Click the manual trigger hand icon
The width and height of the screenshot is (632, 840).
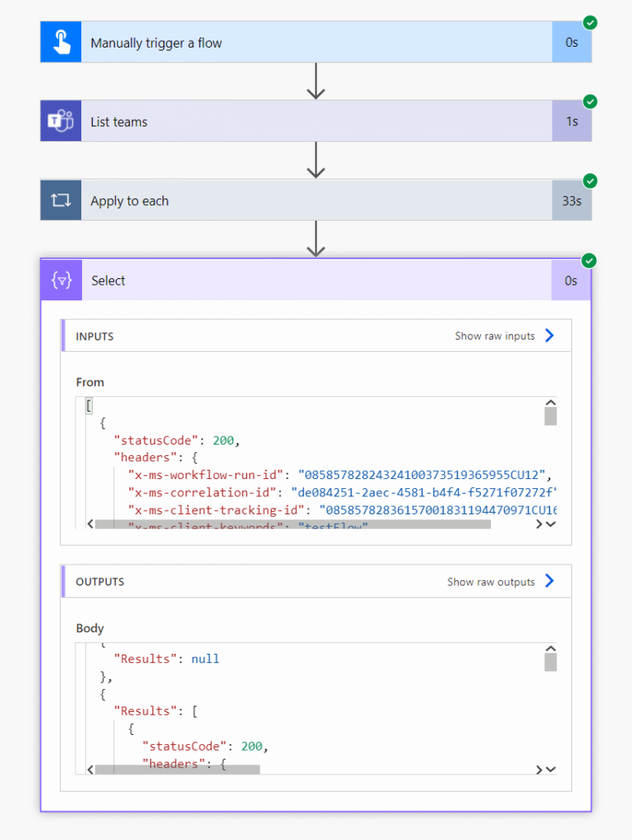click(x=61, y=43)
